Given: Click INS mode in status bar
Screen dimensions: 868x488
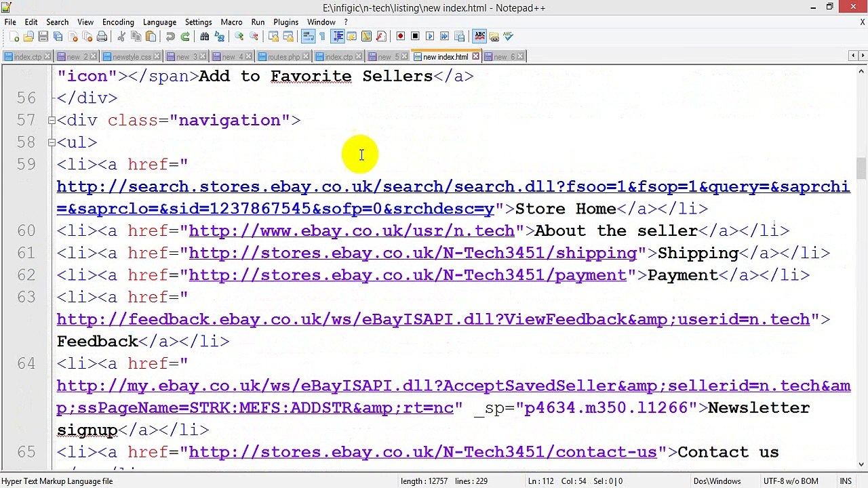Looking at the screenshot, I should [846, 481].
